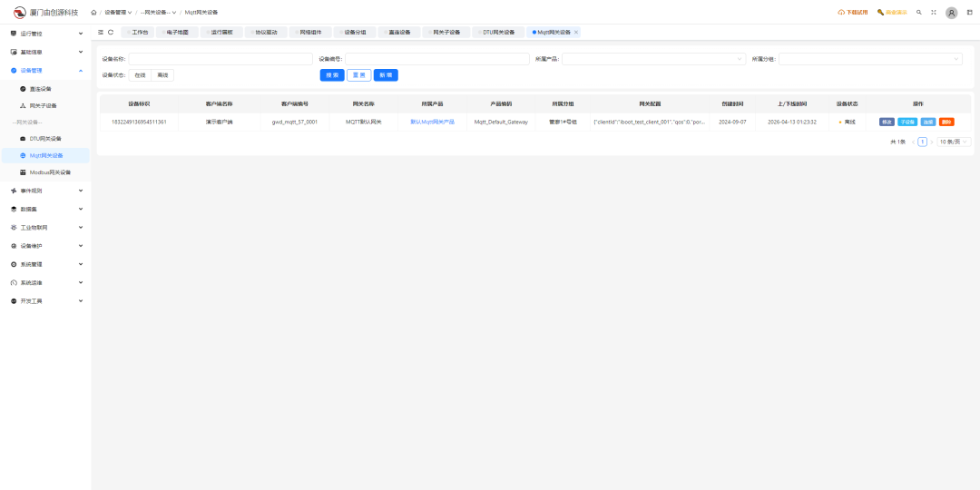Viewport: 980px width, 490px height.
Task: Click the refresh icon beside the tab bar
Action: [111, 32]
